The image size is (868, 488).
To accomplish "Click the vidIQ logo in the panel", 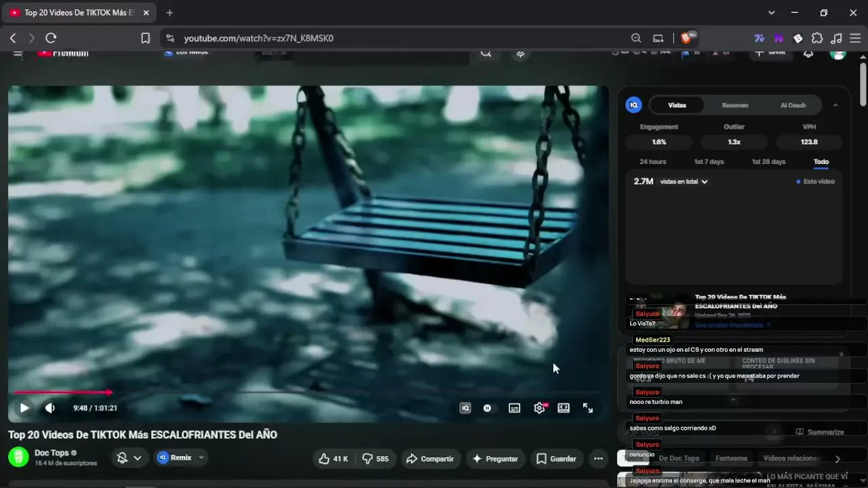I will [633, 105].
